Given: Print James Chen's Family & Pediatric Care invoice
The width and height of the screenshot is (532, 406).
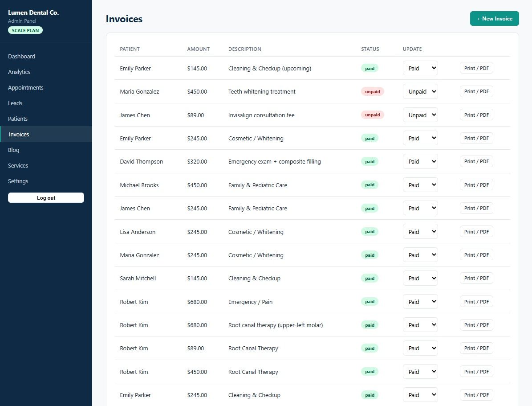Looking at the screenshot, I should (x=476, y=208).
